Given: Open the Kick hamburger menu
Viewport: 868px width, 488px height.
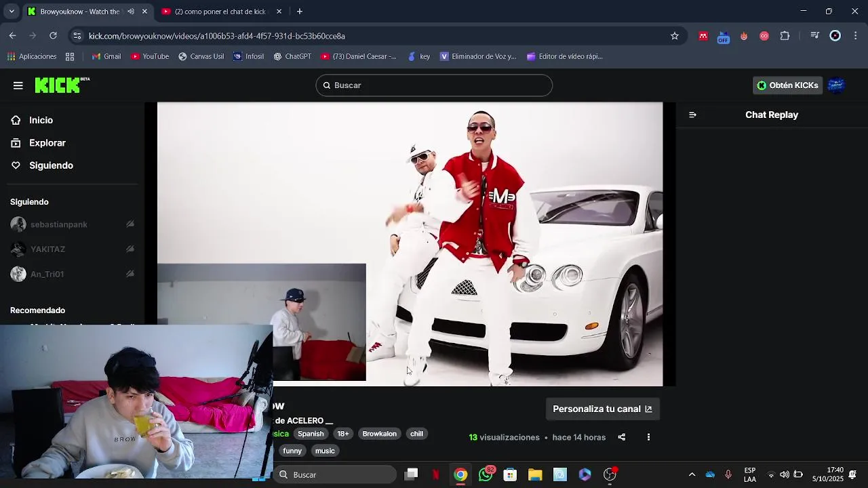Looking at the screenshot, I should [x=18, y=85].
